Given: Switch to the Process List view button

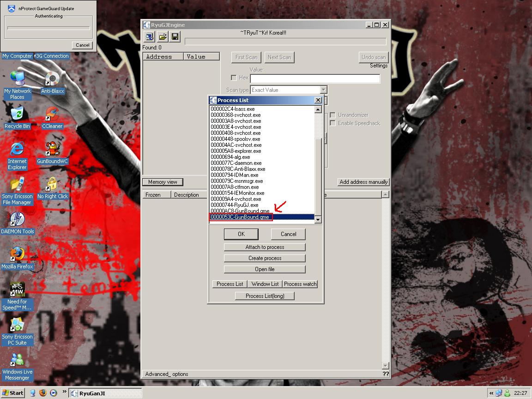Looking at the screenshot, I should [x=230, y=284].
